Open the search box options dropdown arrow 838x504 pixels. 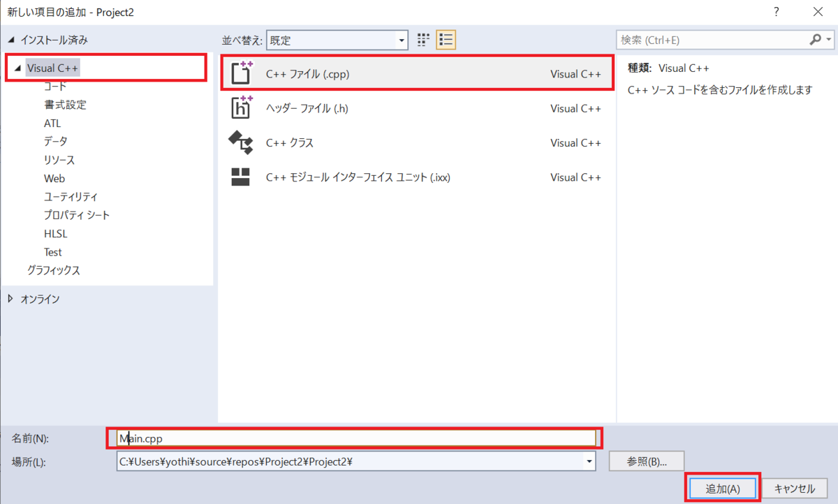[829, 40]
